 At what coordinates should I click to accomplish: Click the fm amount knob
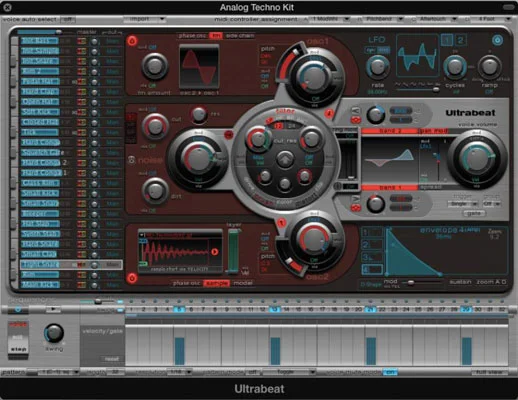(x=154, y=66)
